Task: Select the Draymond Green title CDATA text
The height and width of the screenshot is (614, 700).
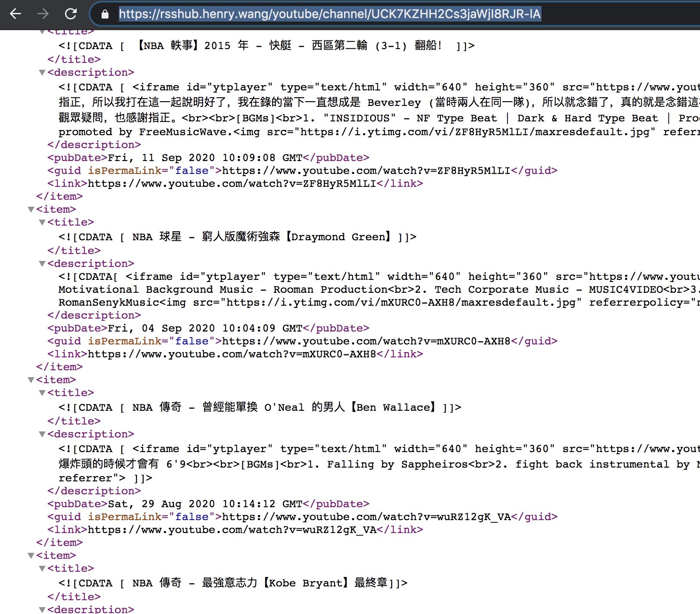Action: coord(237,236)
